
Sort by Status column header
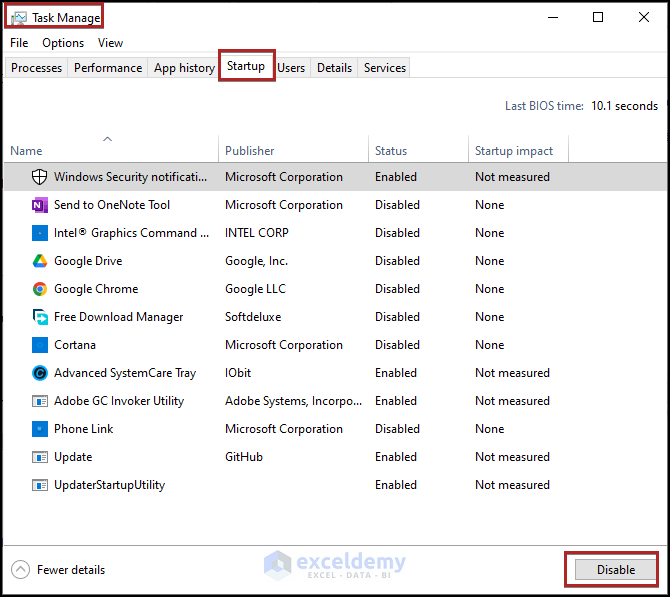391,151
